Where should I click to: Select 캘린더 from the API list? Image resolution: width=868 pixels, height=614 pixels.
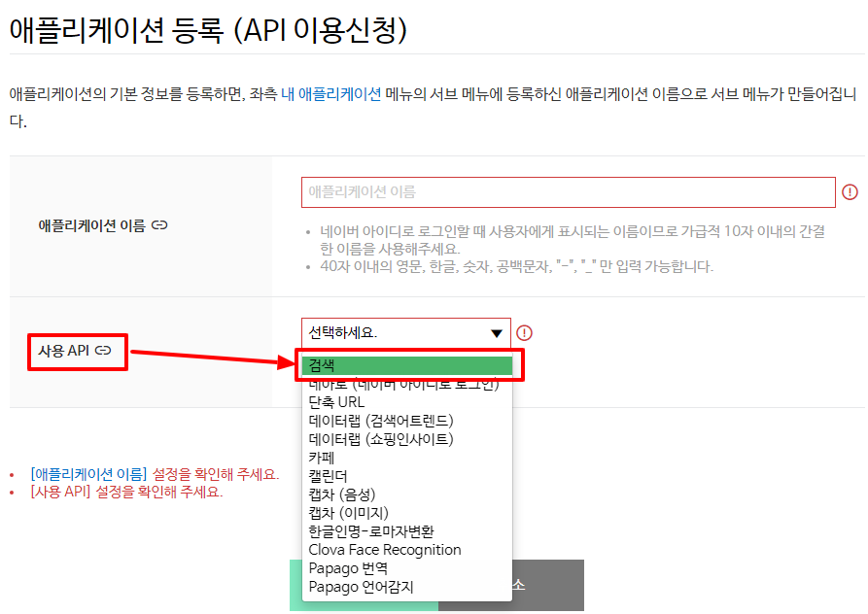coord(407,476)
